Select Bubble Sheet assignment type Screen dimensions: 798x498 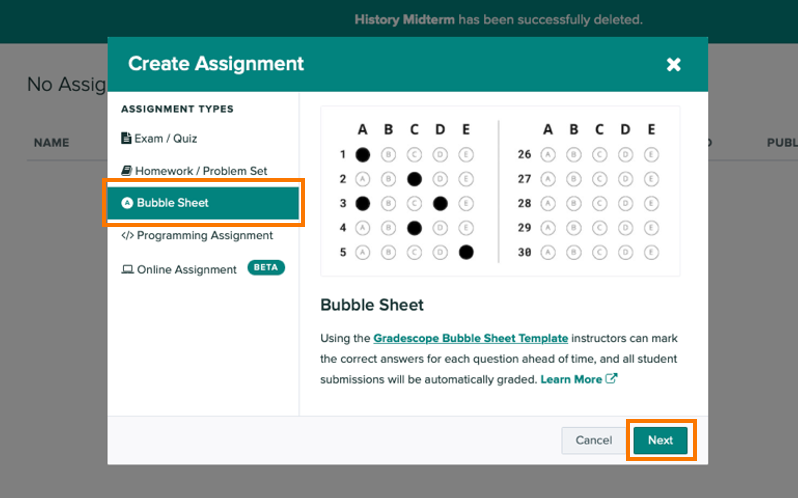click(203, 203)
